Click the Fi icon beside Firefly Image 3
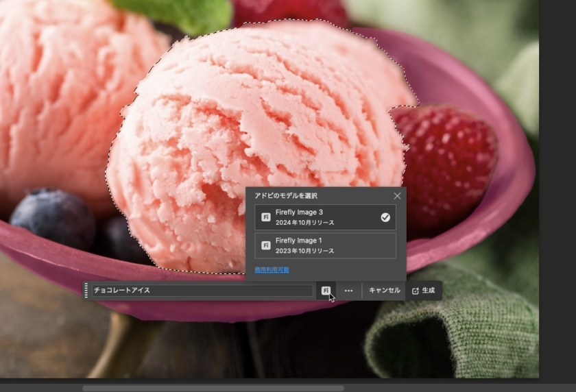The image size is (576, 392). [266, 217]
